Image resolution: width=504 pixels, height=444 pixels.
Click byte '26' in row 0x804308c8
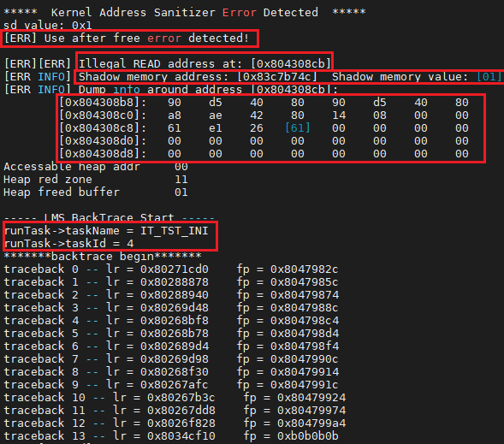[x=257, y=128]
